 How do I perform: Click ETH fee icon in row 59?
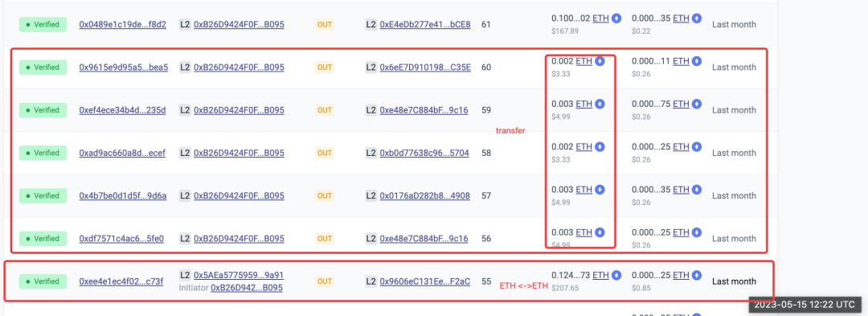[x=697, y=104]
